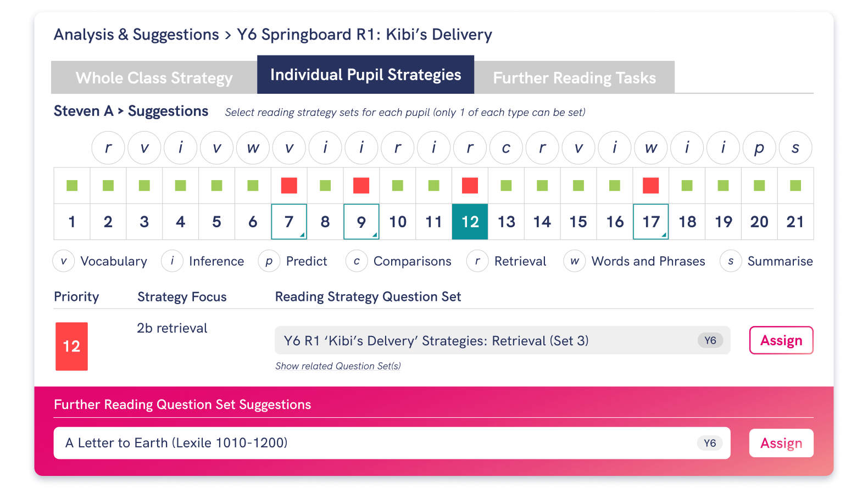Click the Predict strategy legend icon
The height and width of the screenshot is (488, 868).
(x=269, y=261)
